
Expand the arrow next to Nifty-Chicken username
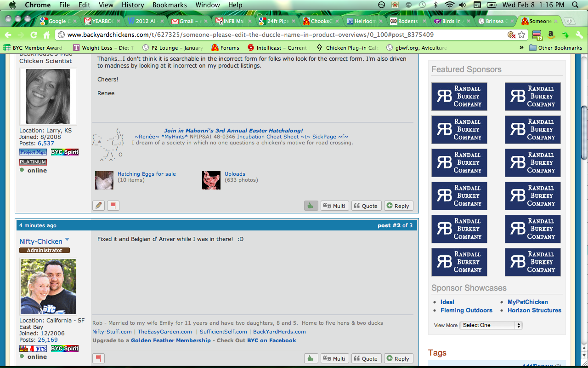coord(67,240)
